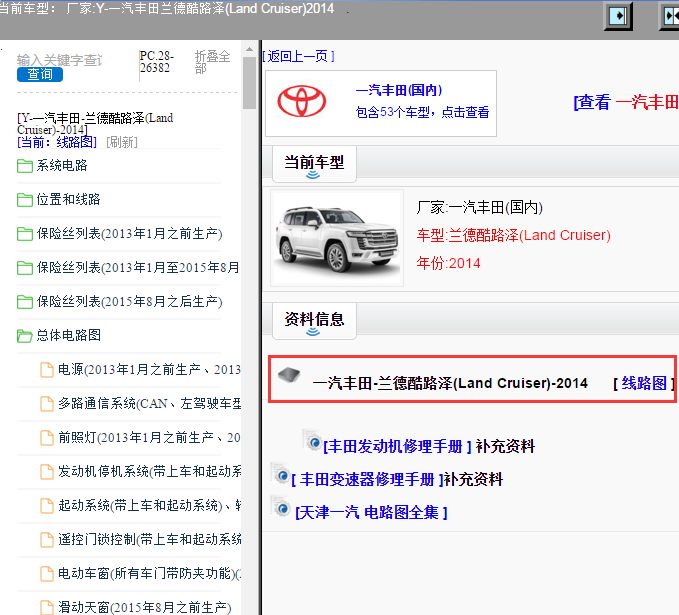Click gear icon beside 天津一汽 电路图全集
Image resolution: width=679 pixels, height=615 pixels.
tap(281, 507)
